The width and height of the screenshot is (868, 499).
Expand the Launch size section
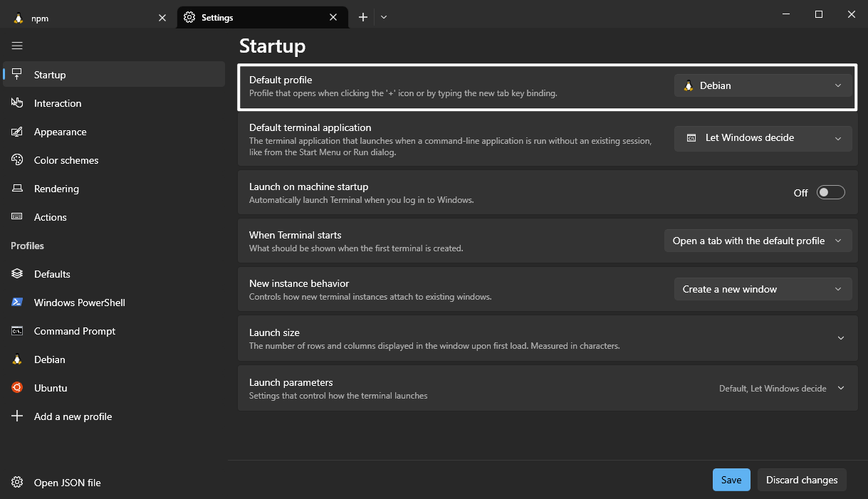[x=840, y=338]
